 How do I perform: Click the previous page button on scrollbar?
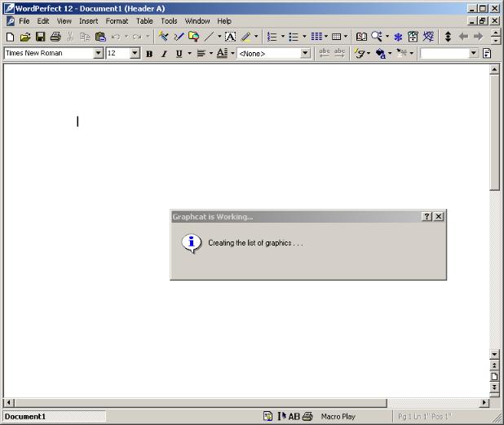[494, 365]
